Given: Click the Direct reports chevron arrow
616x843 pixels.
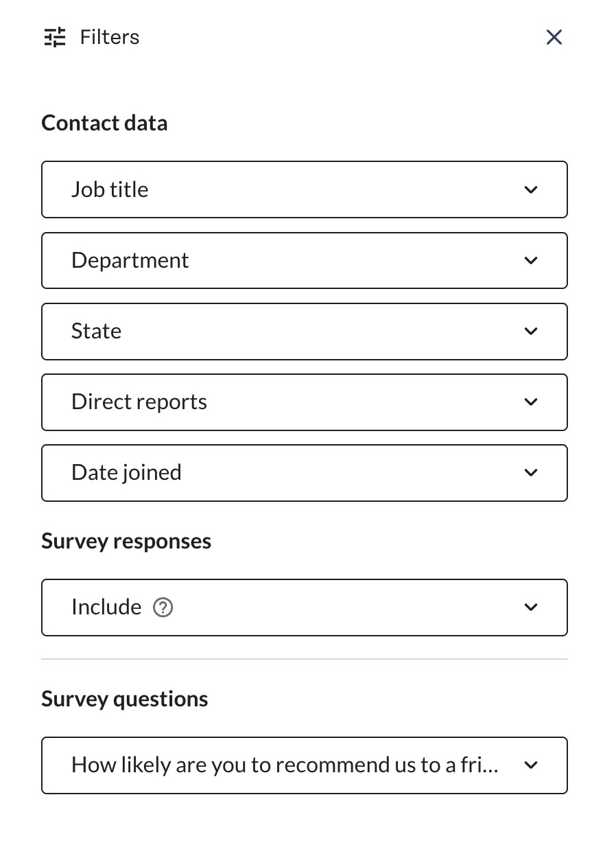Looking at the screenshot, I should tap(531, 402).
